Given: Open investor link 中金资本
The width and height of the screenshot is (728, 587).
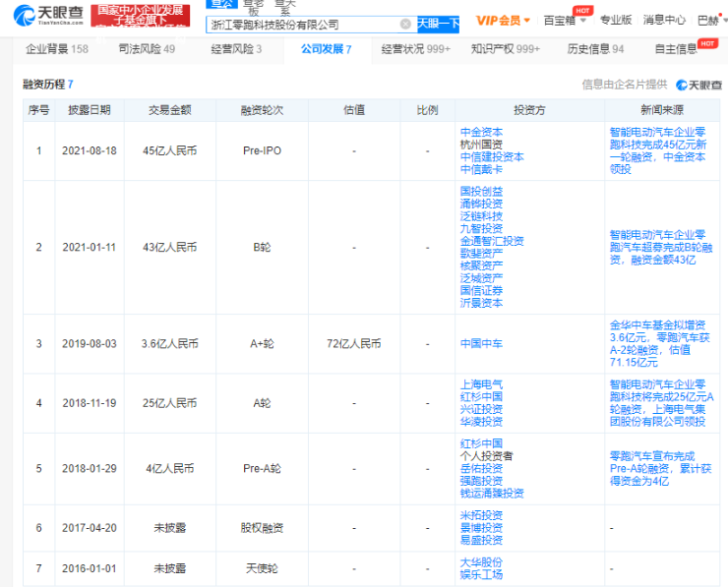Looking at the screenshot, I should point(482,131).
